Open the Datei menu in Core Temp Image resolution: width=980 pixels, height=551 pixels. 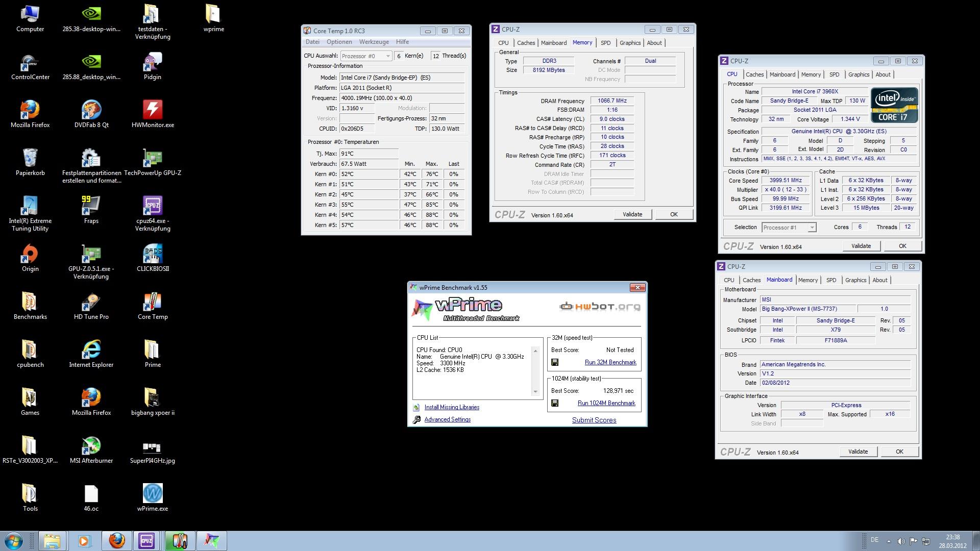(x=312, y=42)
